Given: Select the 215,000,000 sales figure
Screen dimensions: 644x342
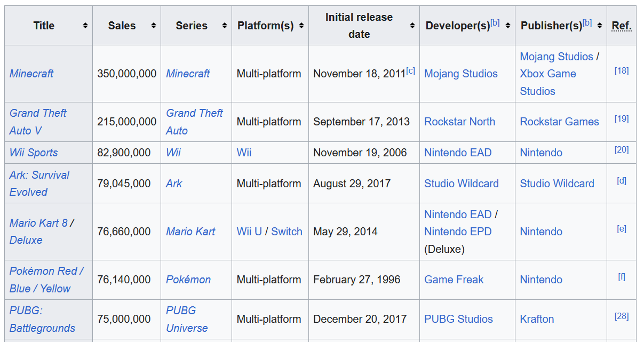Looking at the screenshot, I should (127, 122).
